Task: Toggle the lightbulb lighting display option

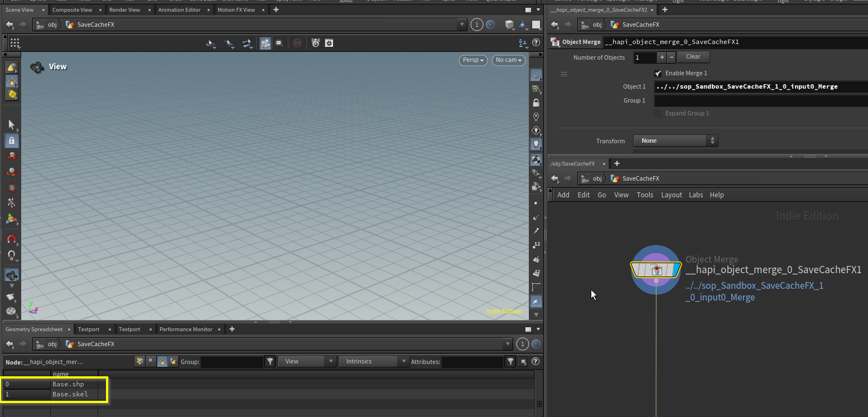Action: [536, 144]
